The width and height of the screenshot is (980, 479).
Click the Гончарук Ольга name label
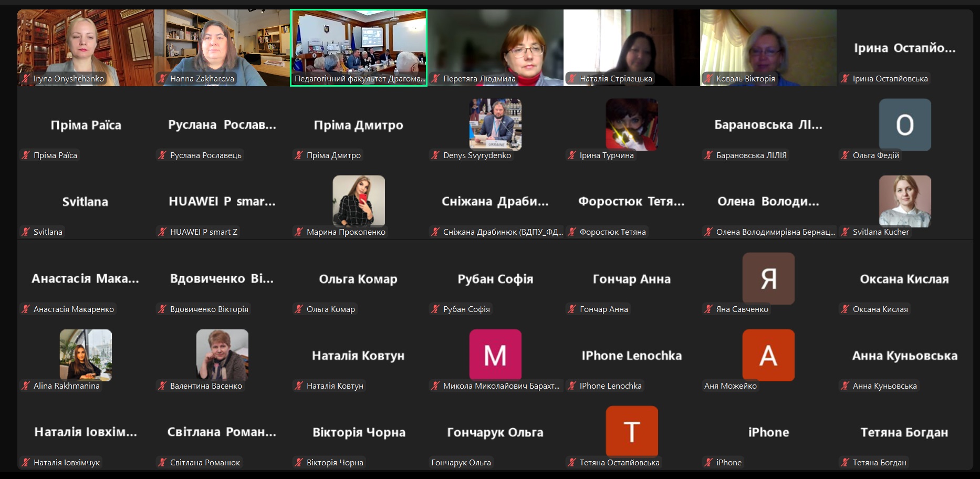(461, 463)
